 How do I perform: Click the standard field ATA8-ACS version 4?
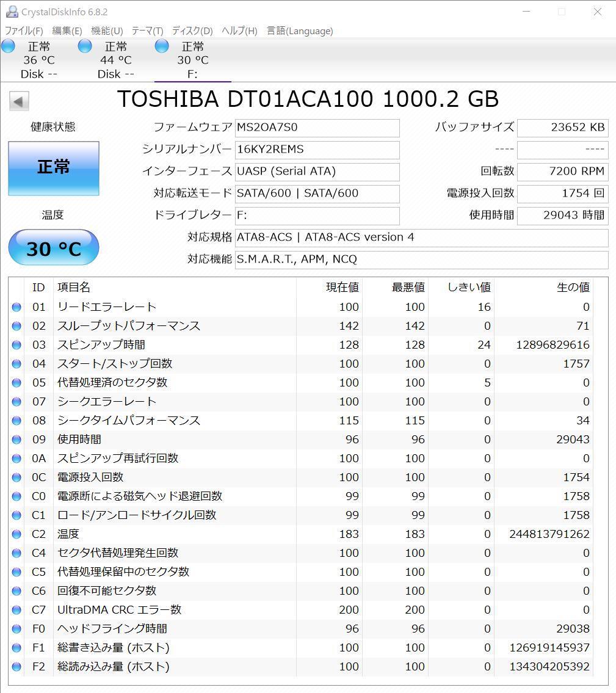click(422, 238)
